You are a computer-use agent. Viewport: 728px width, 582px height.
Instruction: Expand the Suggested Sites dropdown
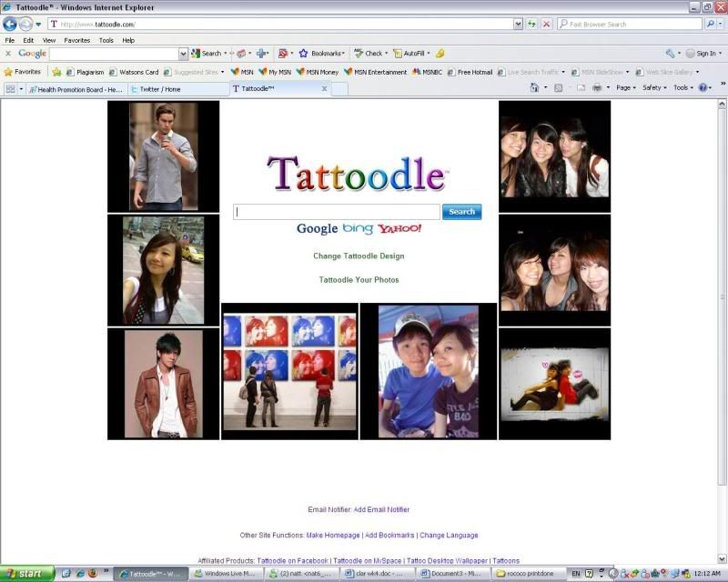(x=222, y=72)
